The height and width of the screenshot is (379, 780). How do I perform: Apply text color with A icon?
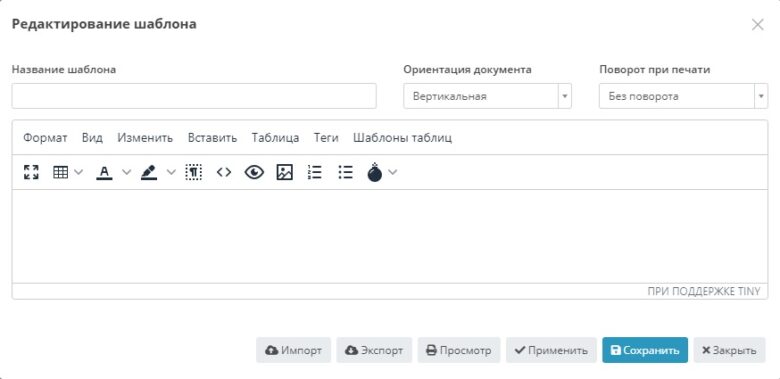pyautogui.click(x=104, y=172)
